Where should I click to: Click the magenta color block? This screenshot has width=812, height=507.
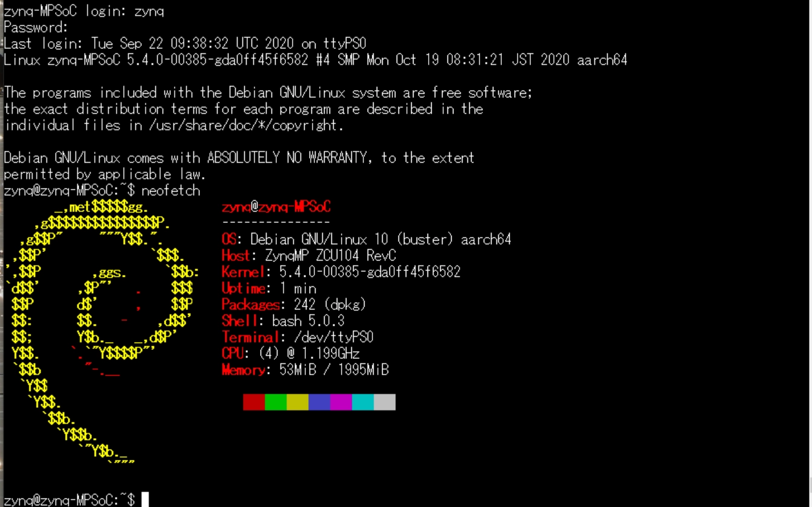[341, 402]
